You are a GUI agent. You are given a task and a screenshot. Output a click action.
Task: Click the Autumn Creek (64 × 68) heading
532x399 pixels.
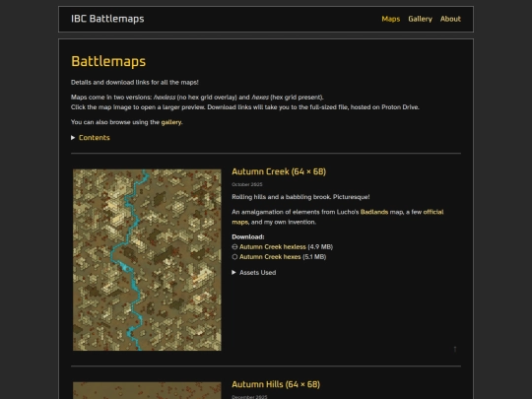[279, 171]
